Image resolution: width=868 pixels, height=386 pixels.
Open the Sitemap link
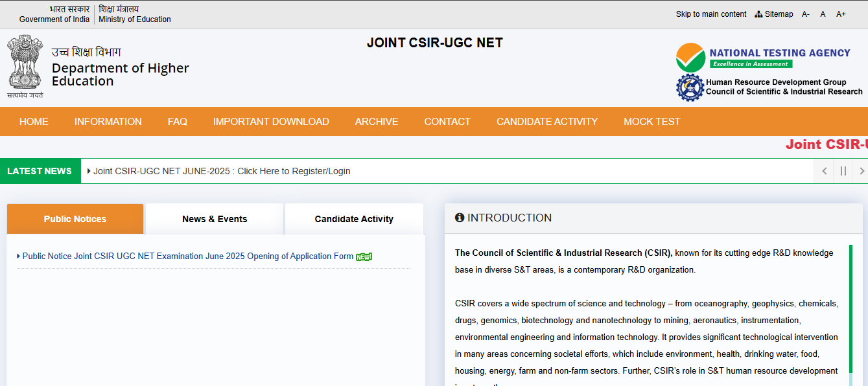779,14
